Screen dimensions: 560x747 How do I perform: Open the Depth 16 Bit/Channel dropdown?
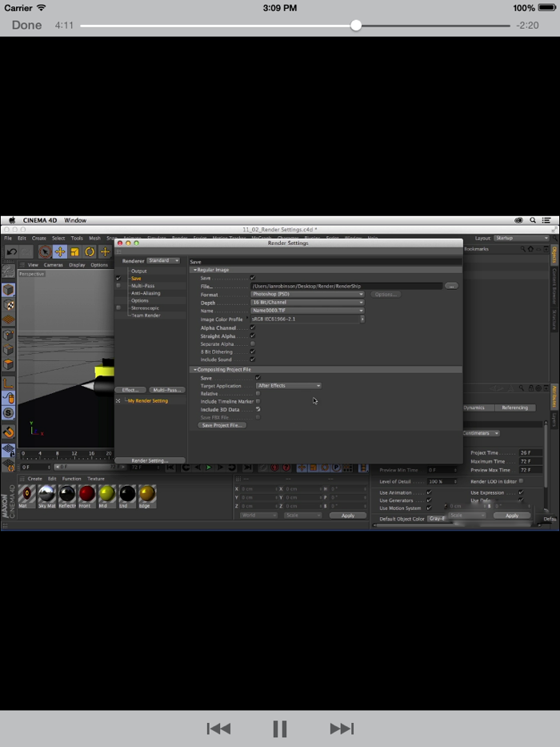tap(307, 303)
